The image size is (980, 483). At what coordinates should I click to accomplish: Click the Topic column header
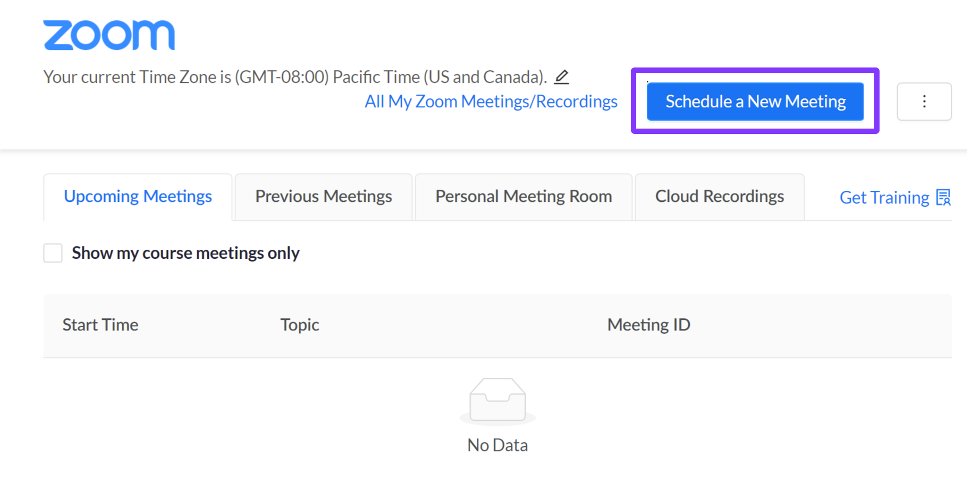(299, 325)
